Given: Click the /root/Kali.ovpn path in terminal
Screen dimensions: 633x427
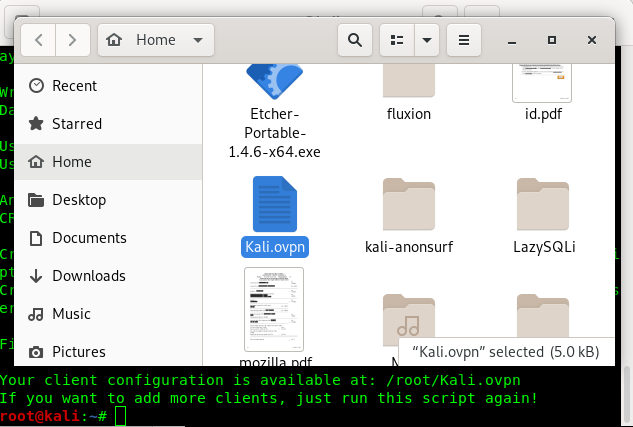Looking at the screenshot, I should pos(453,380).
